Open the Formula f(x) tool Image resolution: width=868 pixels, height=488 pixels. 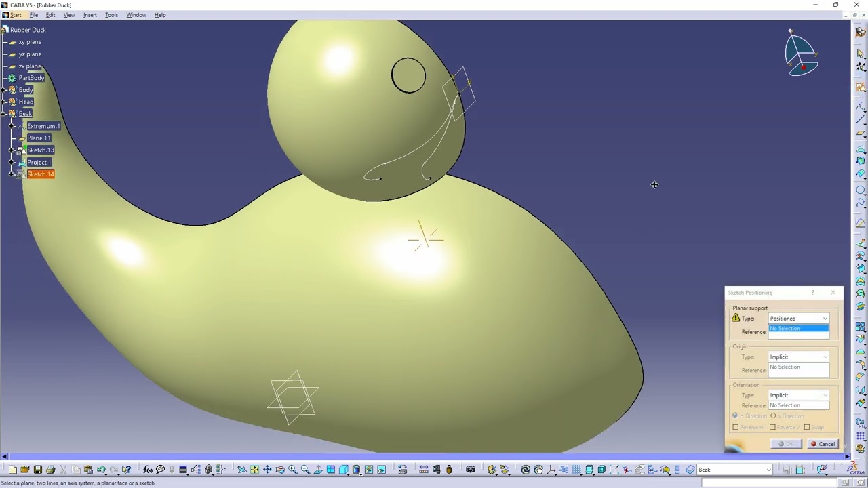coord(147,470)
